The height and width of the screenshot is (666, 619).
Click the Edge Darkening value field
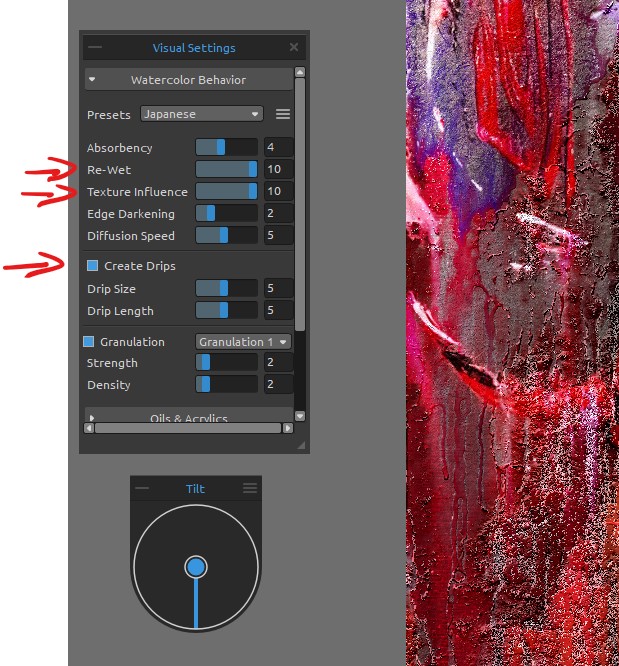click(278, 213)
